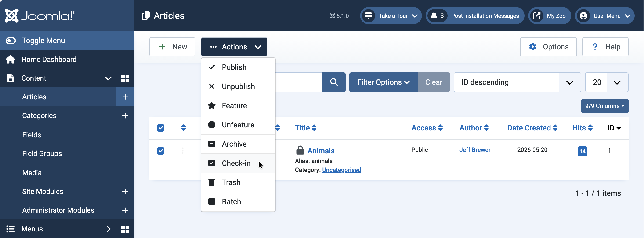Open Fields in sidebar
Image resolution: width=644 pixels, height=238 pixels.
click(32, 135)
